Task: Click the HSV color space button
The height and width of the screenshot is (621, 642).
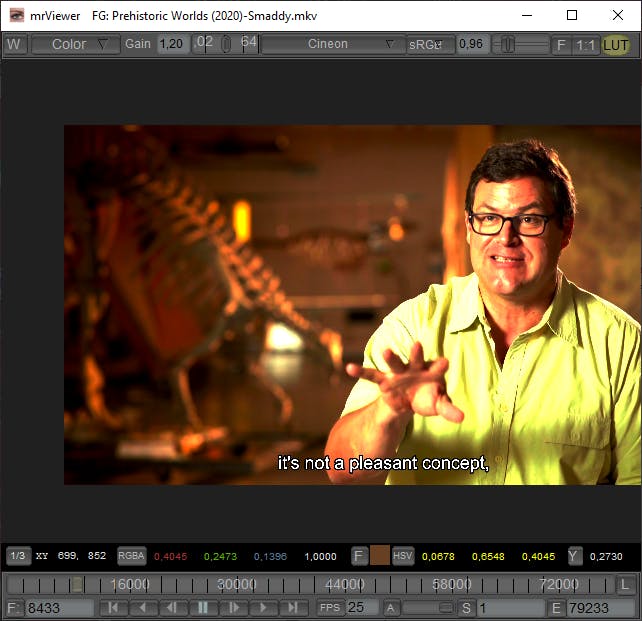Action: click(403, 556)
